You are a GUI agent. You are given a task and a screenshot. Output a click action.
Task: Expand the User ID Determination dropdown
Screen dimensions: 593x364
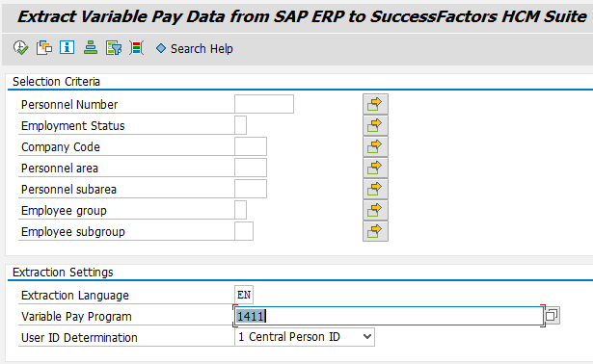tap(366, 336)
